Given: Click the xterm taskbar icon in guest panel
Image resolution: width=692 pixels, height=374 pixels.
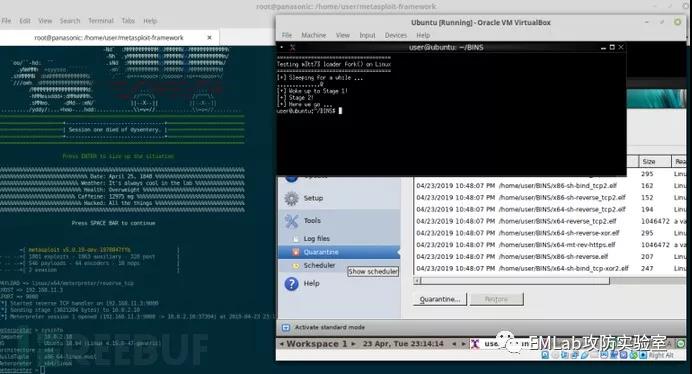Looking at the screenshot, I should coord(475,344).
